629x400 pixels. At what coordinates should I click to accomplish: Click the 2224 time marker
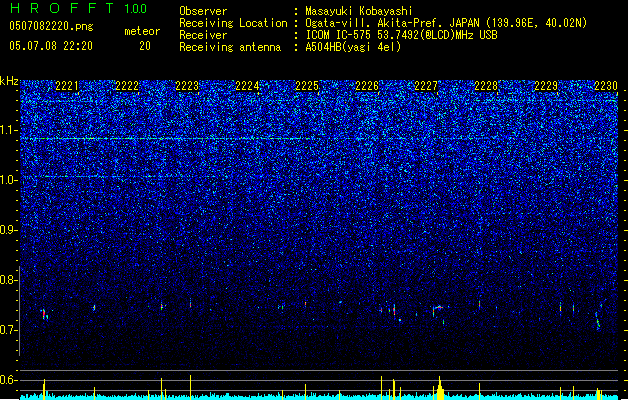pos(247,86)
